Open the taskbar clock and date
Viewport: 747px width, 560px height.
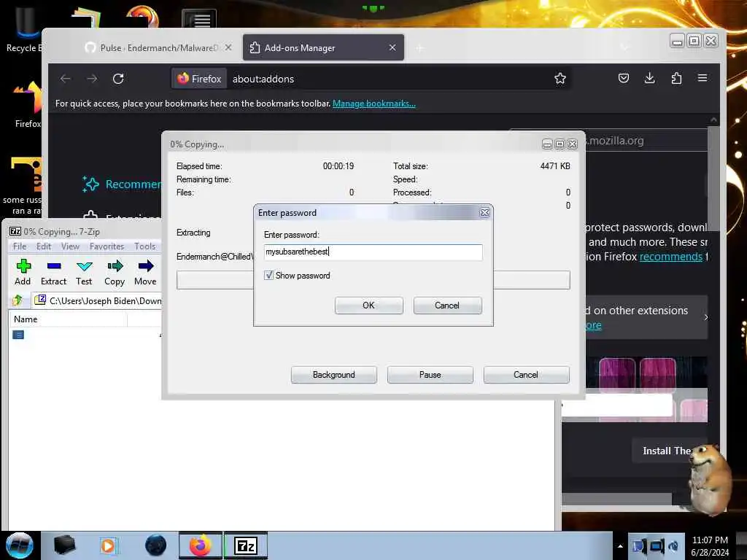pos(710,546)
